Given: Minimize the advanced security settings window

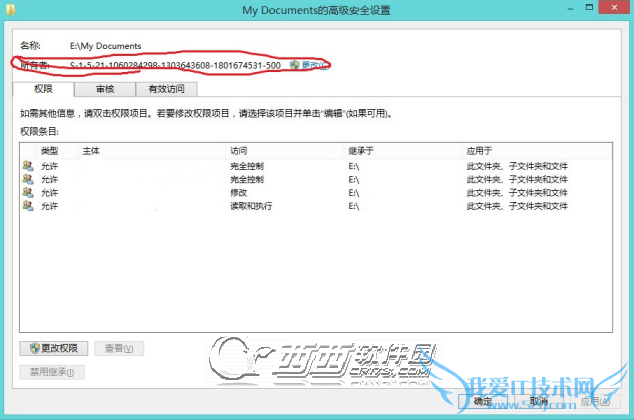Looking at the screenshot, I should [571, 8].
